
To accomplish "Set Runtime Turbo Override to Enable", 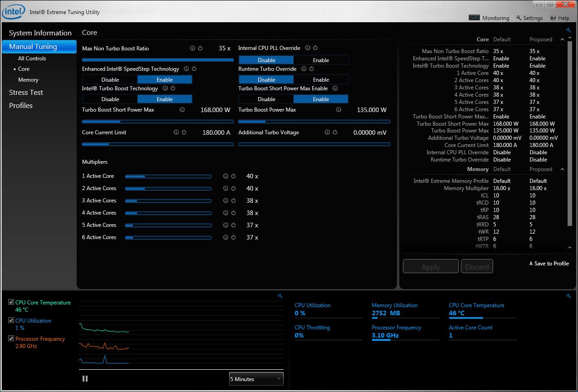I will click(x=321, y=79).
